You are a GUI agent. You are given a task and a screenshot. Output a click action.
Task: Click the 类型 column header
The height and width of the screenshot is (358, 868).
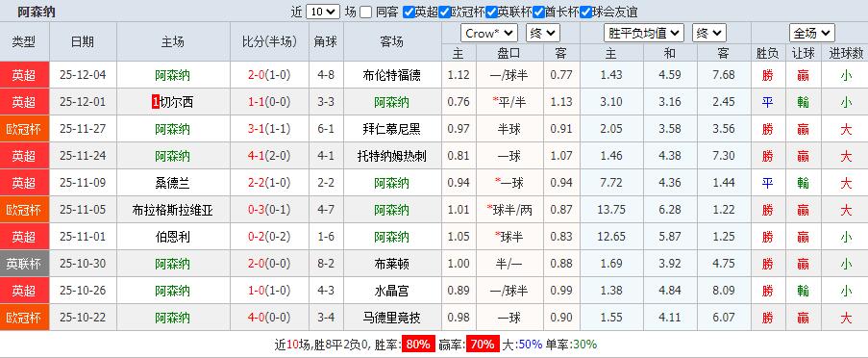tap(24, 41)
